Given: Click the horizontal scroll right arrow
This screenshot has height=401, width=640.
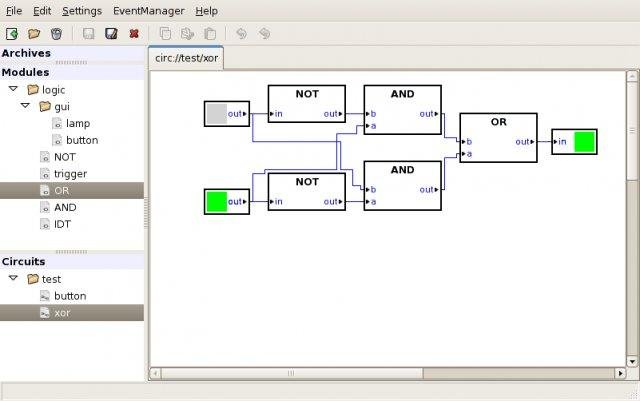Looking at the screenshot, I should [620, 373].
